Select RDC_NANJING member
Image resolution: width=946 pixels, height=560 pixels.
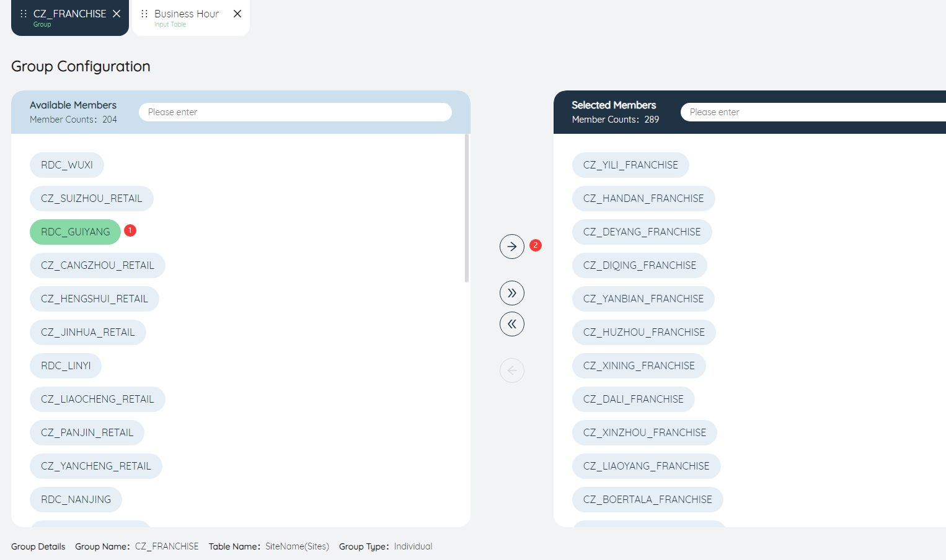[x=76, y=499]
